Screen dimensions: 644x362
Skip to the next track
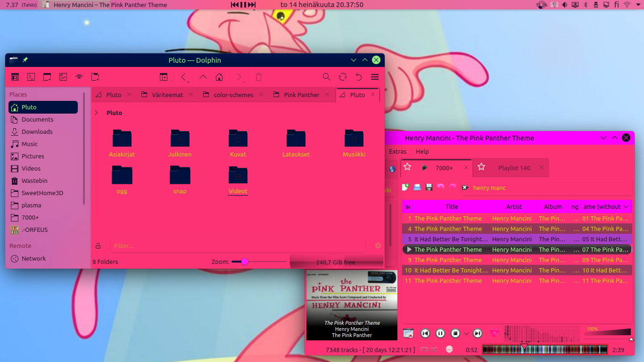pyautogui.click(x=478, y=333)
